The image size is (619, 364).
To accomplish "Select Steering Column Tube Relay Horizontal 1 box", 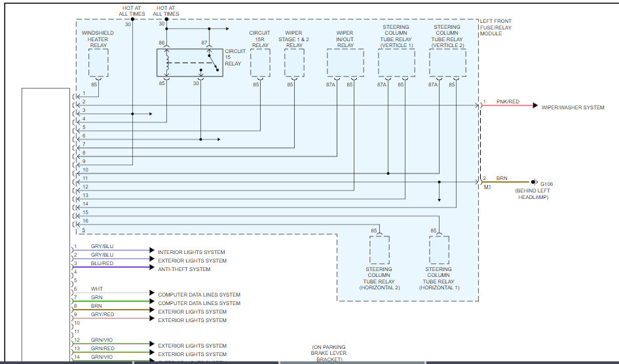I will 439,250.
